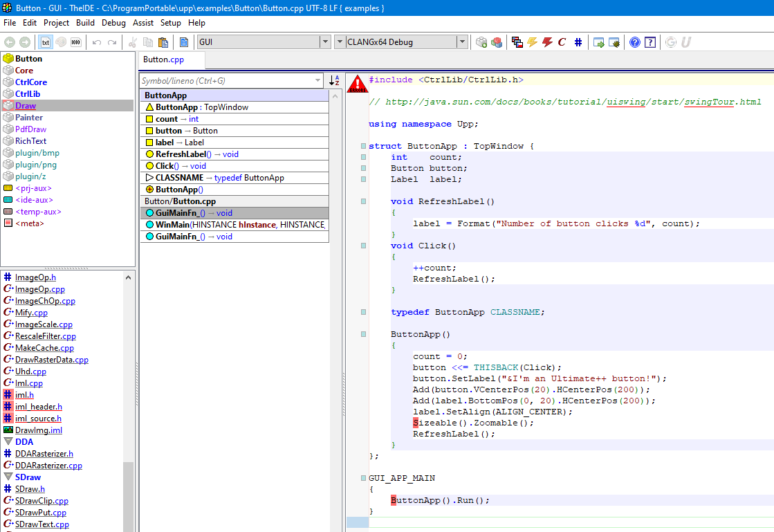
Task: Click the Debug window-with-bug icon
Action: pos(614,42)
